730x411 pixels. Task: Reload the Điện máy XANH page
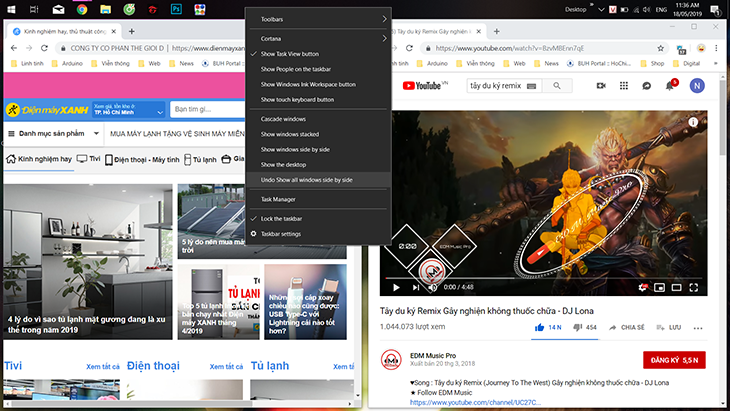click(x=44, y=48)
